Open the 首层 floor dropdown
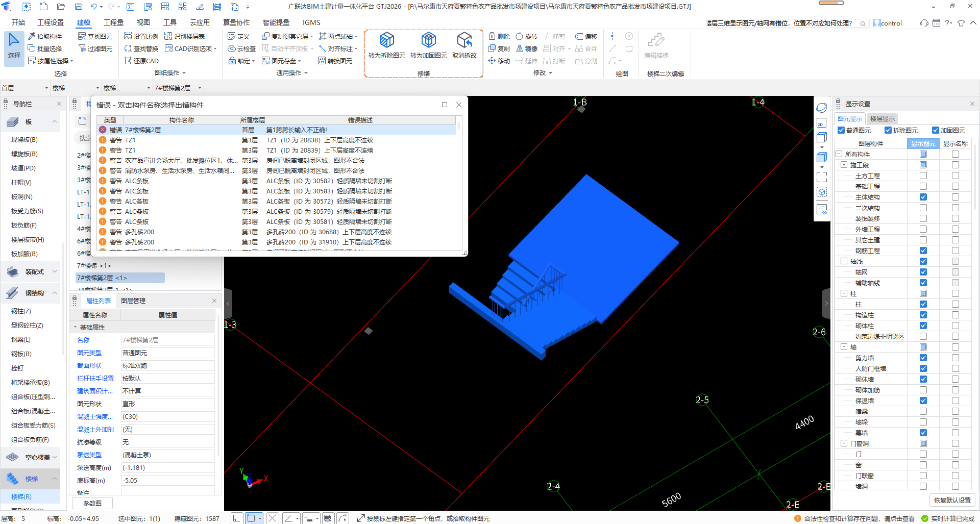 tap(46, 88)
